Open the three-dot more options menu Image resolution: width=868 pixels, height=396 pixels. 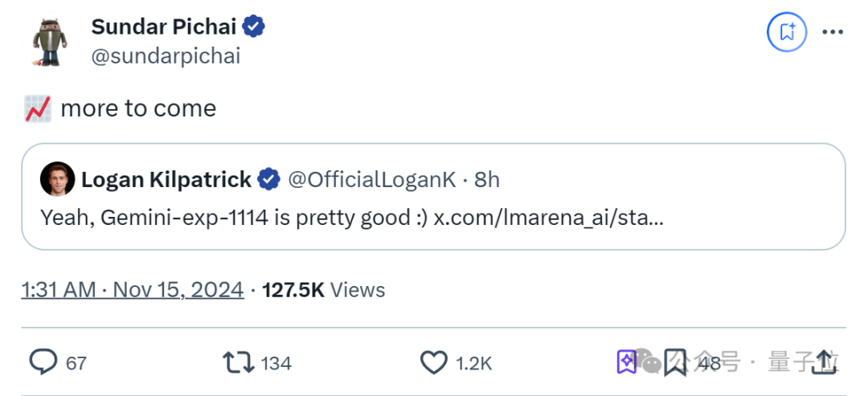coord(832,32)
